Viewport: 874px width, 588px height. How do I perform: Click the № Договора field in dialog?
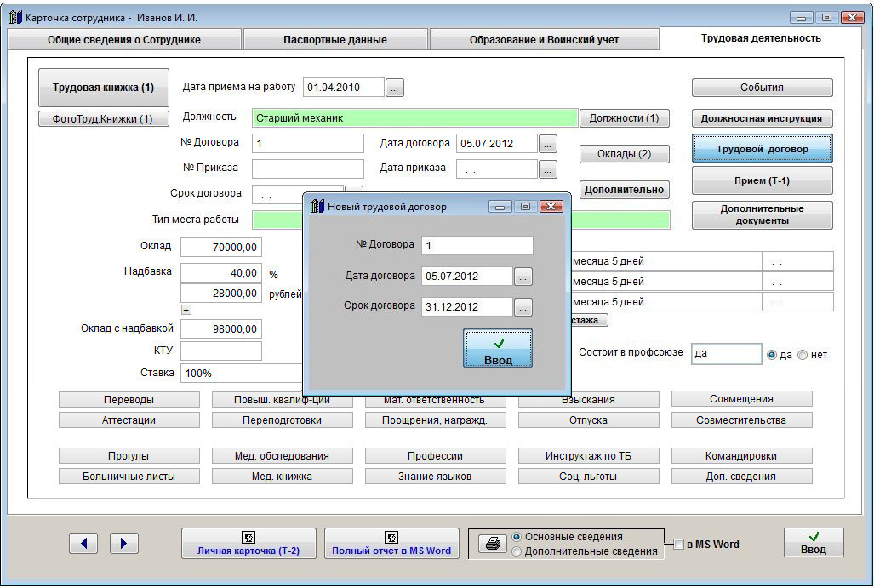point(477,246)
